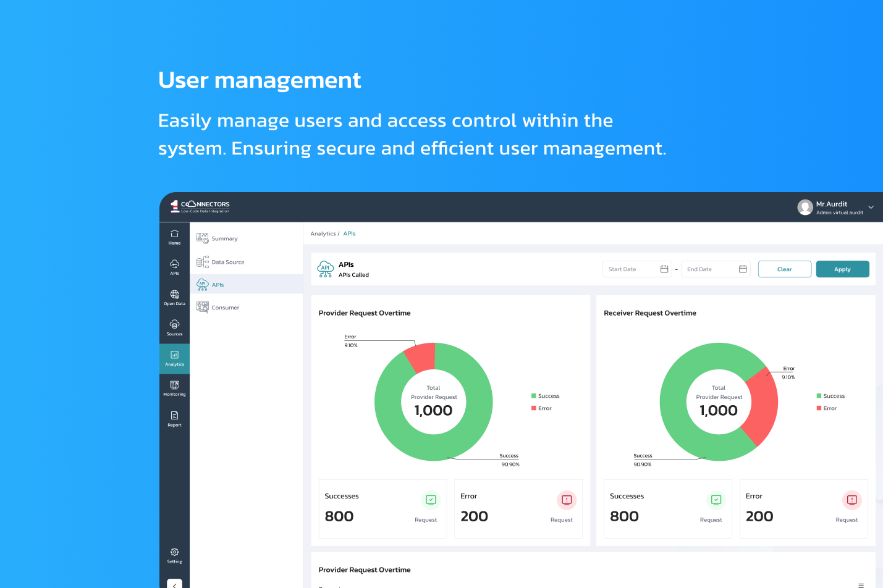Expand the Mr.Aurdit user dropdown

871,208
